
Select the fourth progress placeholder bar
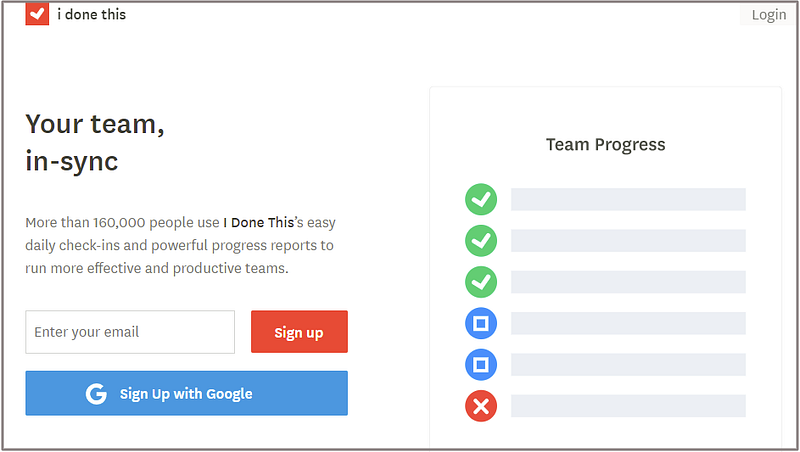[628, 323]
